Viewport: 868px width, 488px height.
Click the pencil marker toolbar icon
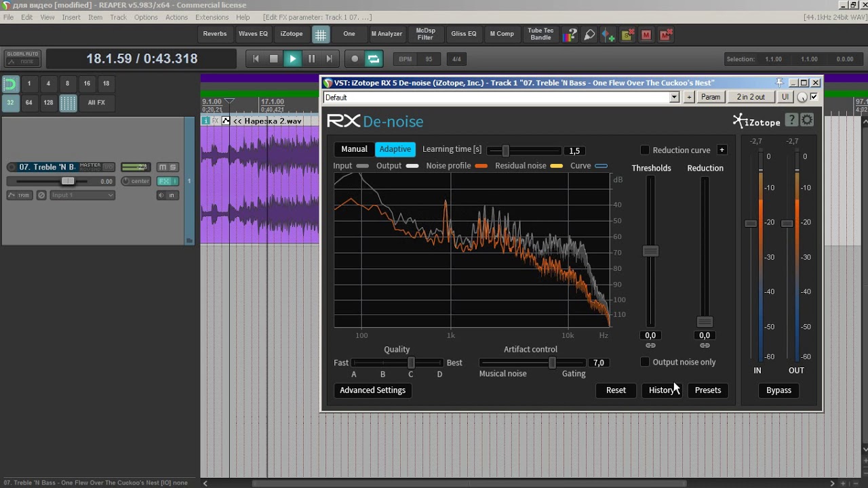coord(589,34)
